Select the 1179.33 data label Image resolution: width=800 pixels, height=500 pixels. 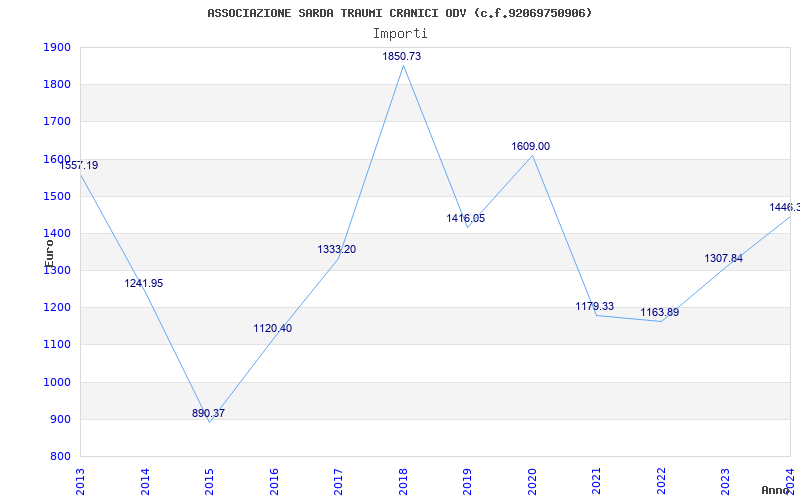click(595, 306)
